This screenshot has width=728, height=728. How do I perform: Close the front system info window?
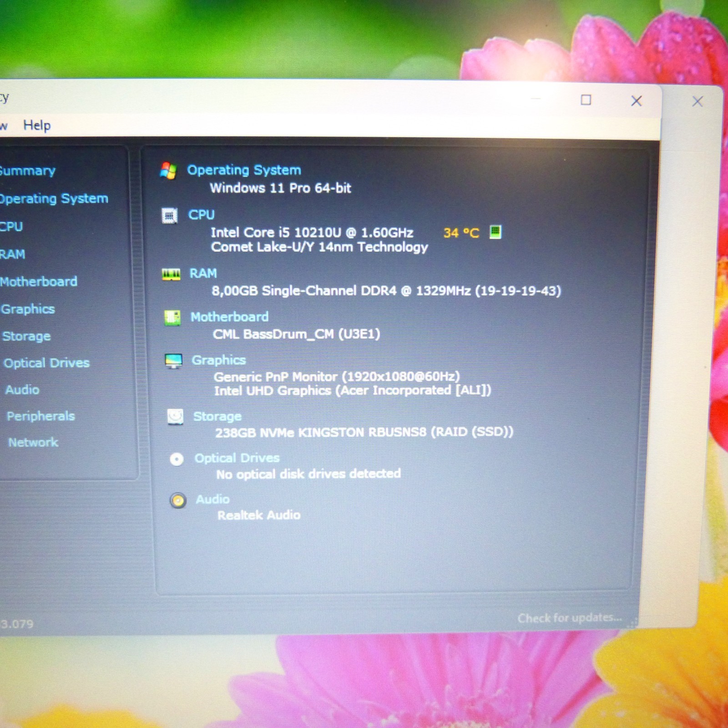pos(637,101)
